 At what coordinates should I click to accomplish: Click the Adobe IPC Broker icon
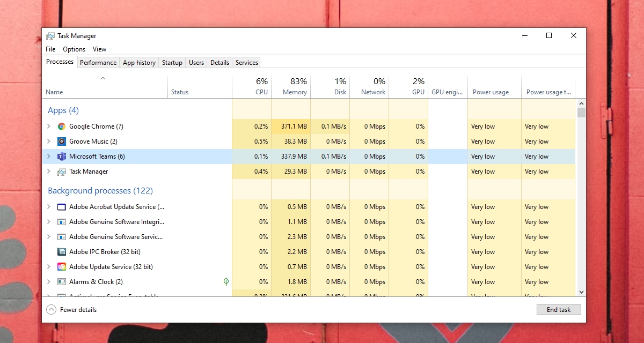click(x=62, y=252)
